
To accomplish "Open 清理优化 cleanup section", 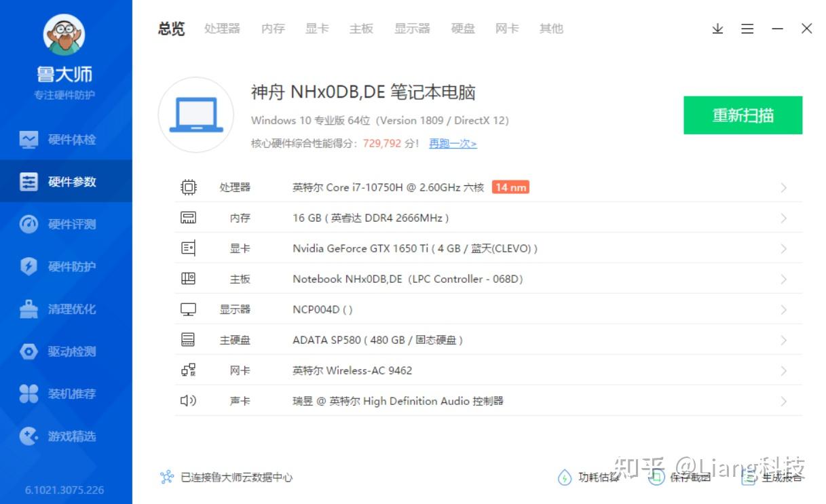I will tap(66, 309).
